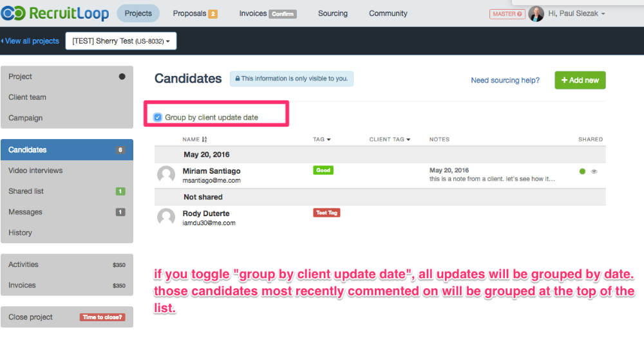Click the green shared status dot for Miriam Santiago
Viewport: 644px width, 343px height.
[x=582, y=171]
